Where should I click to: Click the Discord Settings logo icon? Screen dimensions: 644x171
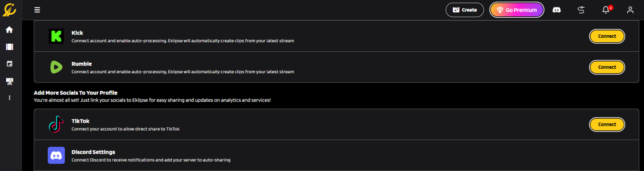point(56,156)
